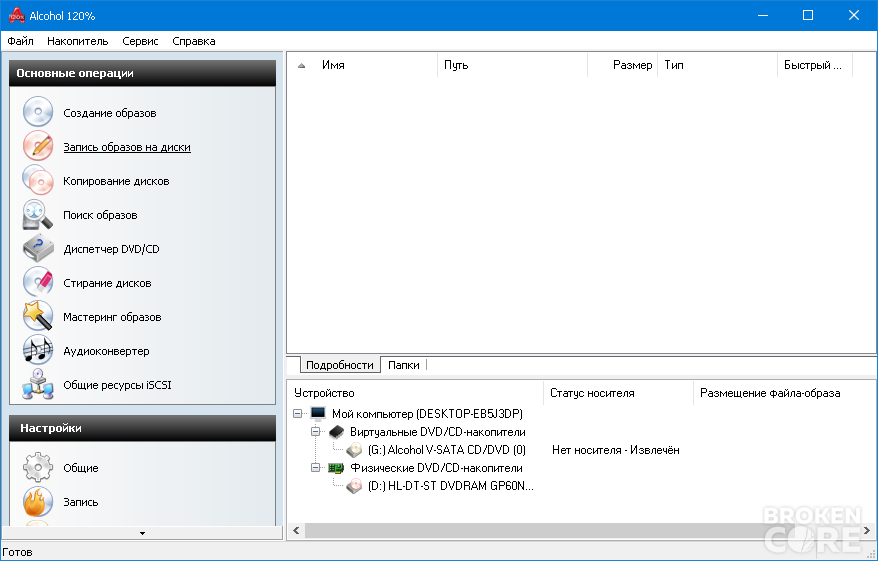Sort by the Путь column header

[x=512, y=66]
